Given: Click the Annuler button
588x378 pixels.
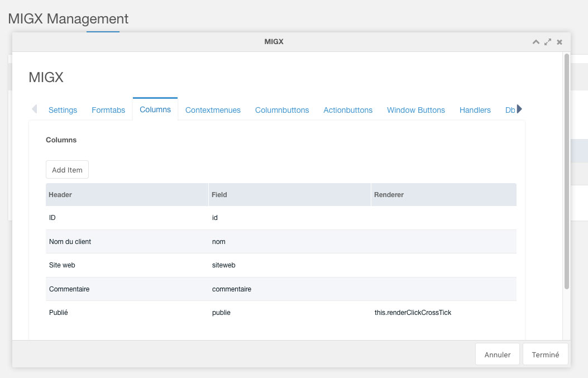Looking at the screenshot, I should click(x=497, y=355).
